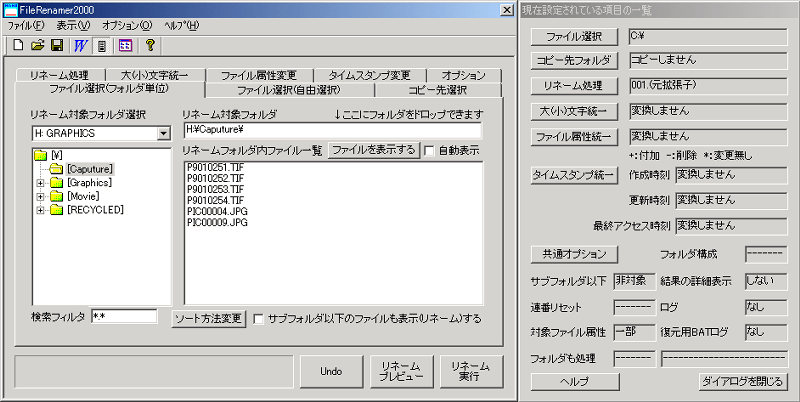Viewport: 800px width, 402px height.
Task: Click the Undo button
Action: 331,371
